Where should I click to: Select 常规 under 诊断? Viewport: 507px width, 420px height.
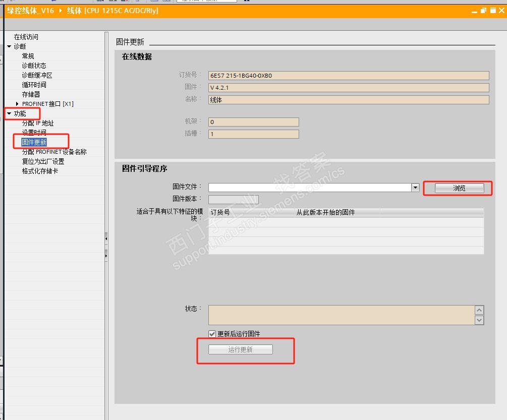pos(28,56)
